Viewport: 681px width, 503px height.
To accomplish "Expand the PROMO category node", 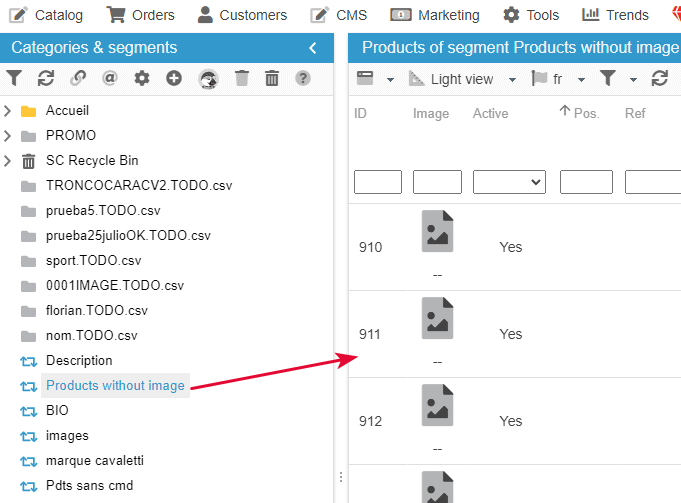I will click(x=8, y=135).
